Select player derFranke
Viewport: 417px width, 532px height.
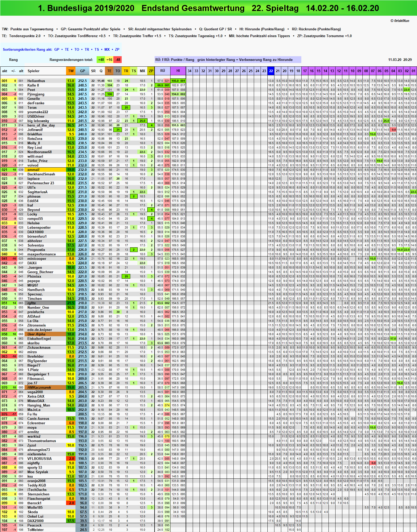[x=36, y=103]
